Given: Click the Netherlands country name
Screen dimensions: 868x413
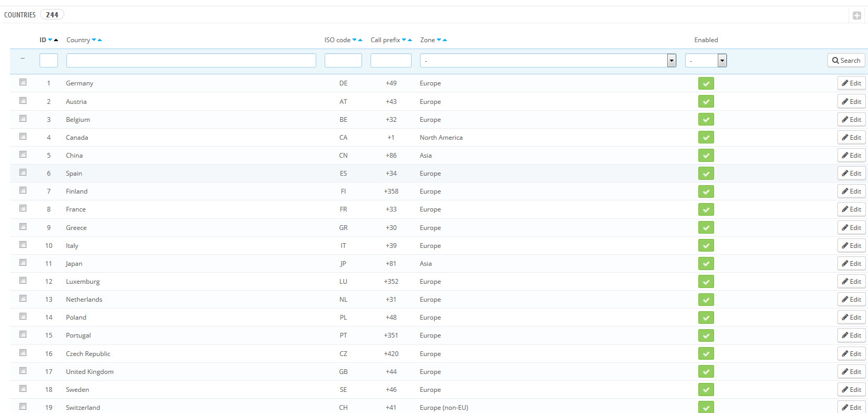Looking at the screenshot, I should [84, 300].
